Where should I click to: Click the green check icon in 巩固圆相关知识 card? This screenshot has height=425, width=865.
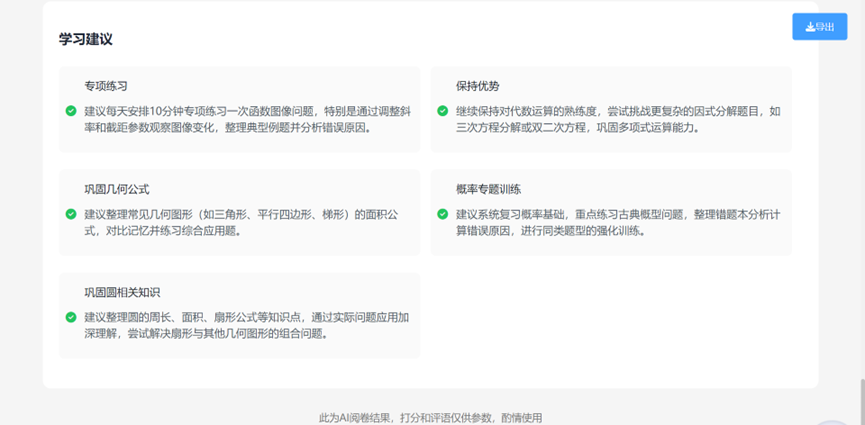71,317
